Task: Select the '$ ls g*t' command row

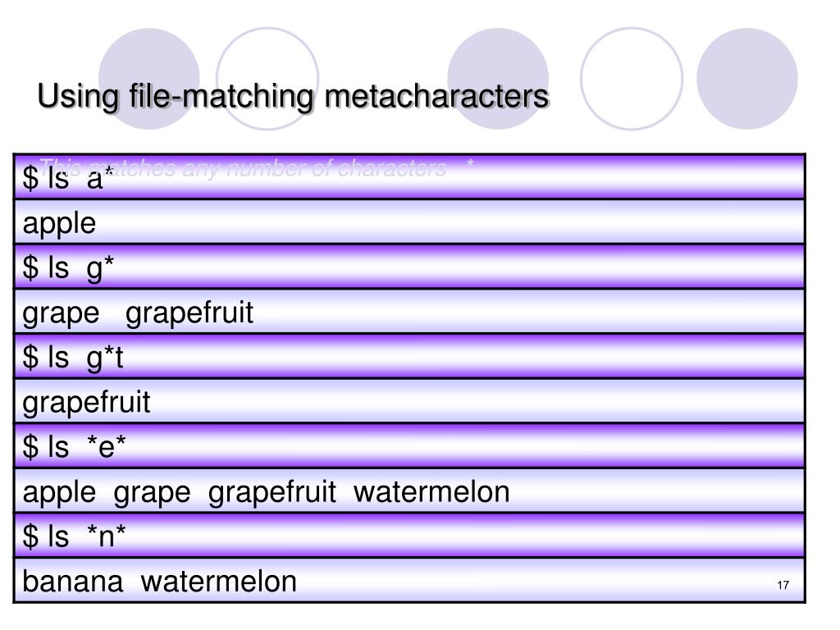Action: click(409, 356)
